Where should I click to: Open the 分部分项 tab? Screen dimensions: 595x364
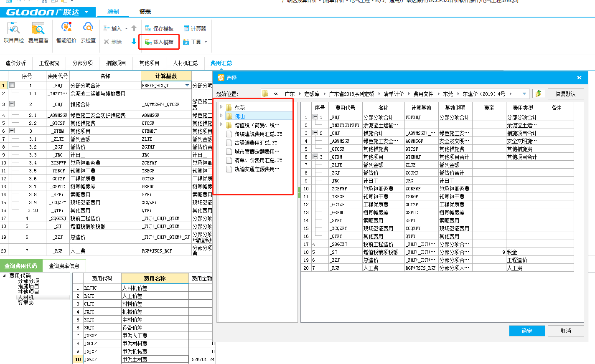pos(83,63)
